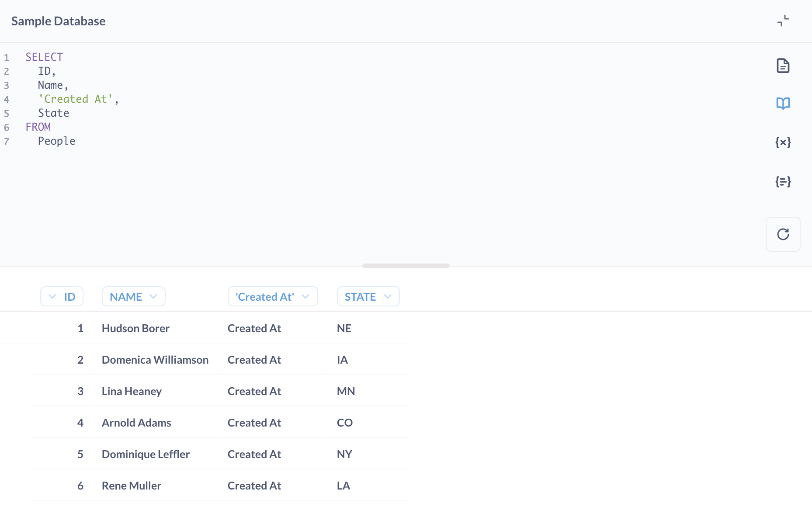Expand the ID column header menu

pos(62,297)
